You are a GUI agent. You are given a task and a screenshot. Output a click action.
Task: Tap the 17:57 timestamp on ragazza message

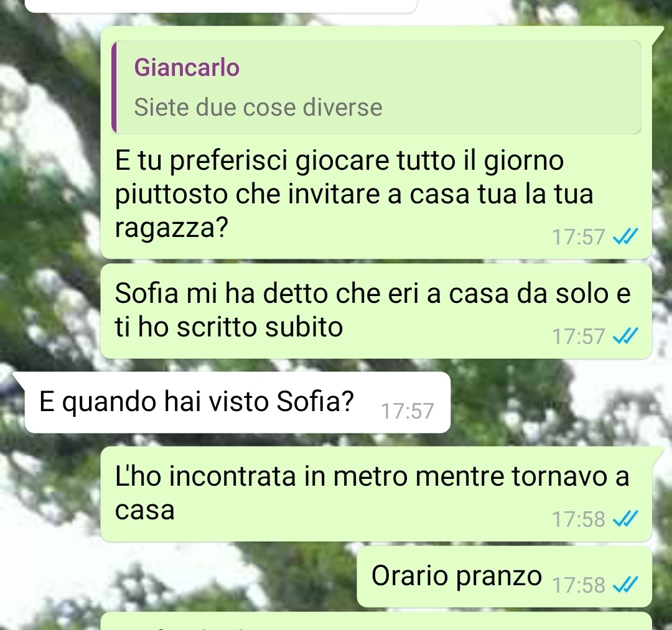tap(578, 237)
